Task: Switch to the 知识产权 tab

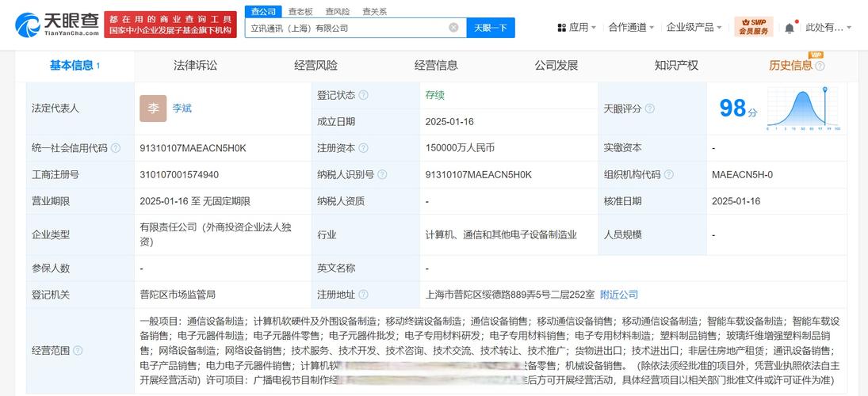Action: click(x=676, y=66)
